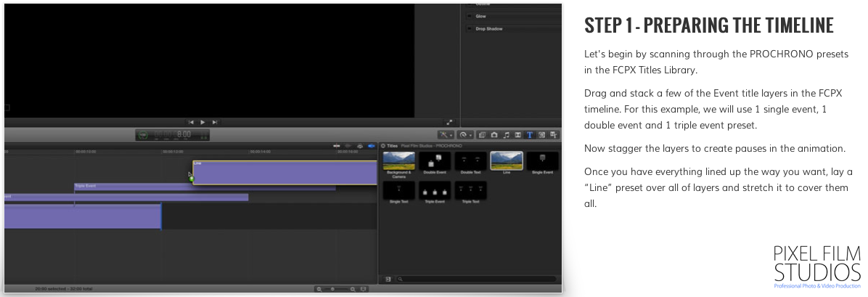Expand the Glow section

point(480,16)
